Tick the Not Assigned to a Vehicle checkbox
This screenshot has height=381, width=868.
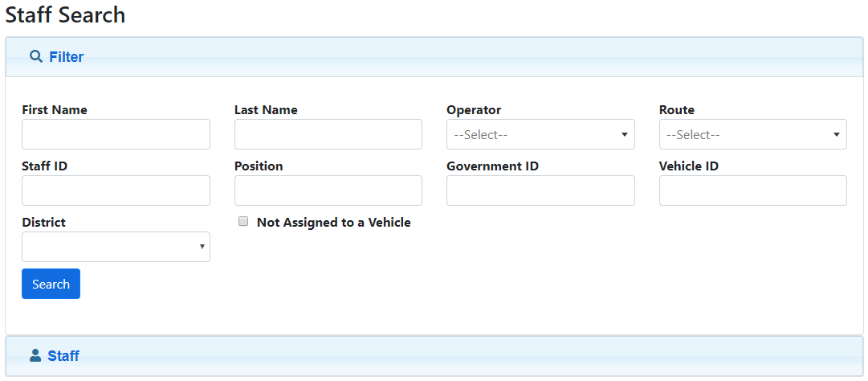(243, 222)
